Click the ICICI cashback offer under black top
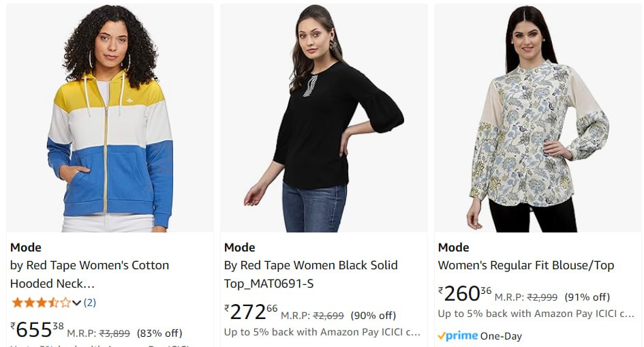644x347 pixels. pos(322,332)
